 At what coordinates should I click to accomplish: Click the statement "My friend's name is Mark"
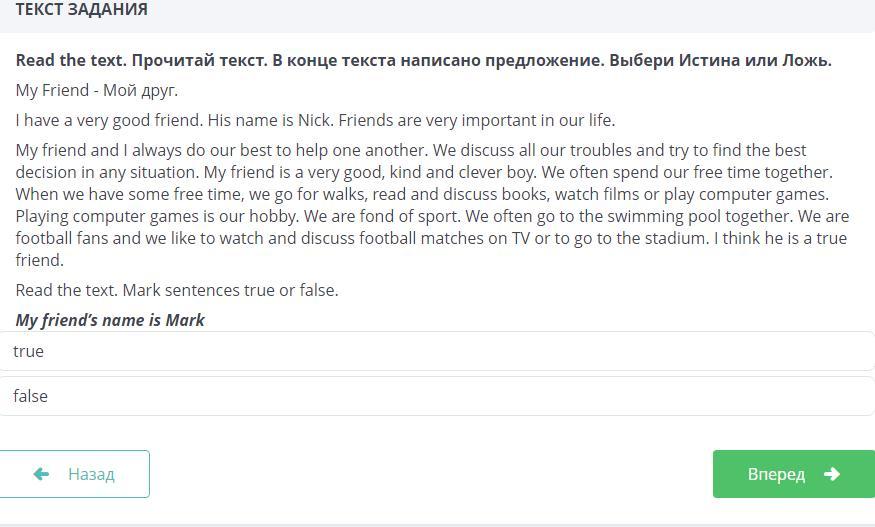pos(110,320)
